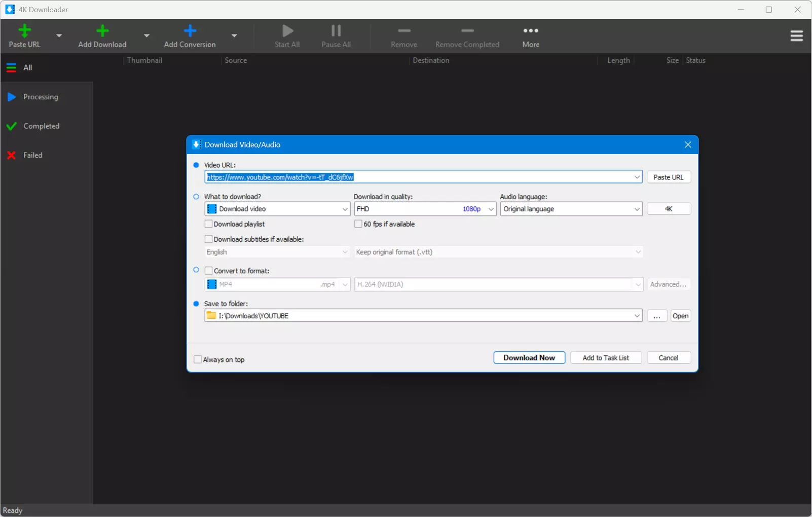Screen dimensions: 812x517
Task: Expand the Add Download dropdown arrow
Action: point(146,35)
